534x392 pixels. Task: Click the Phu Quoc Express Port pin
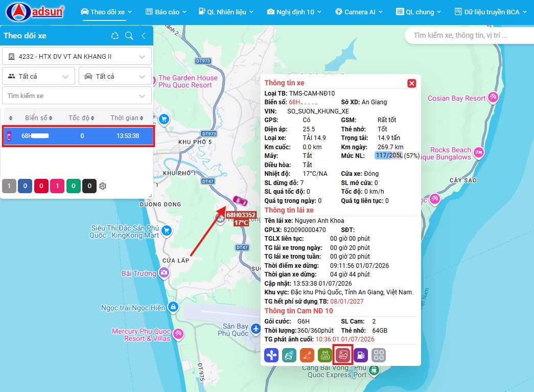coord(374,370)
